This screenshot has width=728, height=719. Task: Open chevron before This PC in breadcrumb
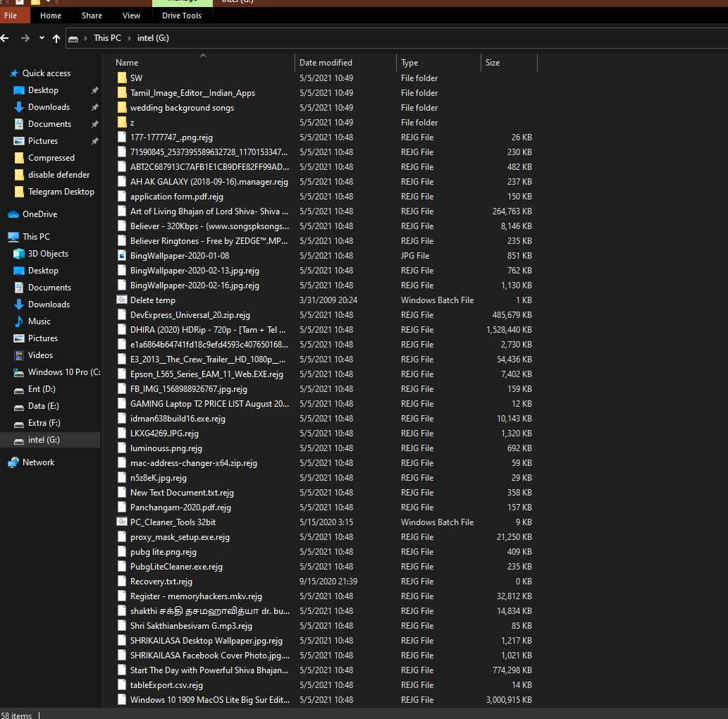click(x=85, y=38)
